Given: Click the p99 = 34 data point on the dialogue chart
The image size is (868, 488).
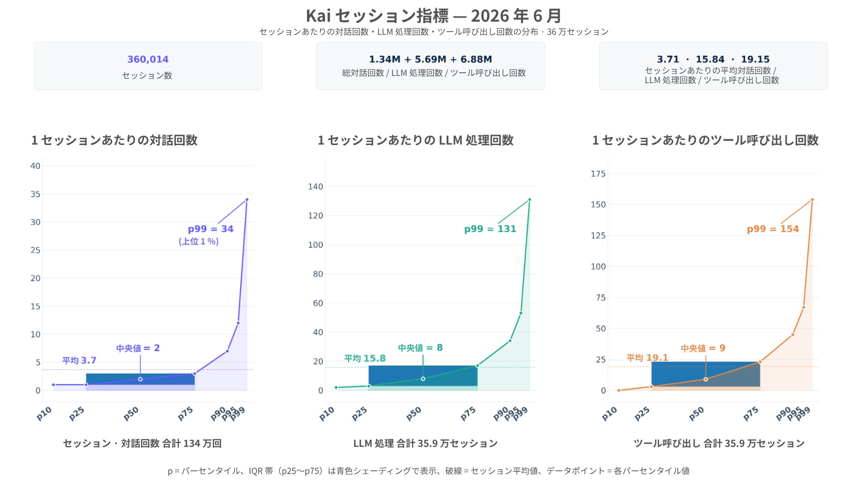Looking at the screenshot, I should [x=247, y=200].
